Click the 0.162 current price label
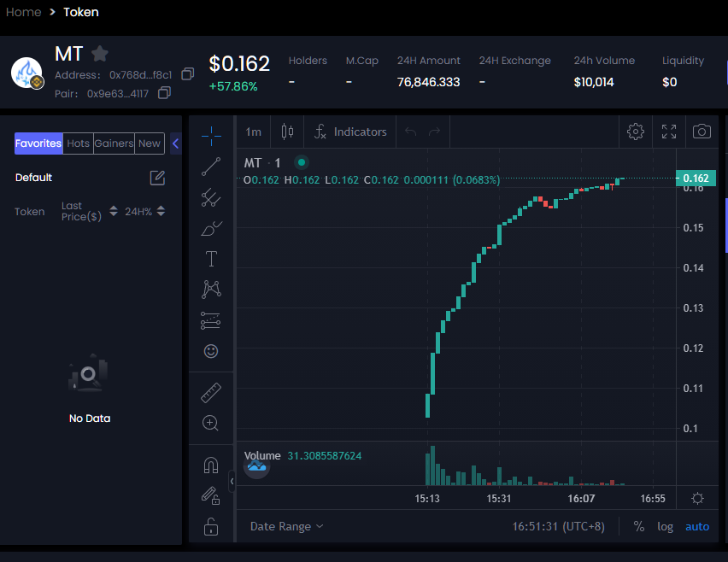The width and height of the screenshot is (728, 562). [696, 179]
